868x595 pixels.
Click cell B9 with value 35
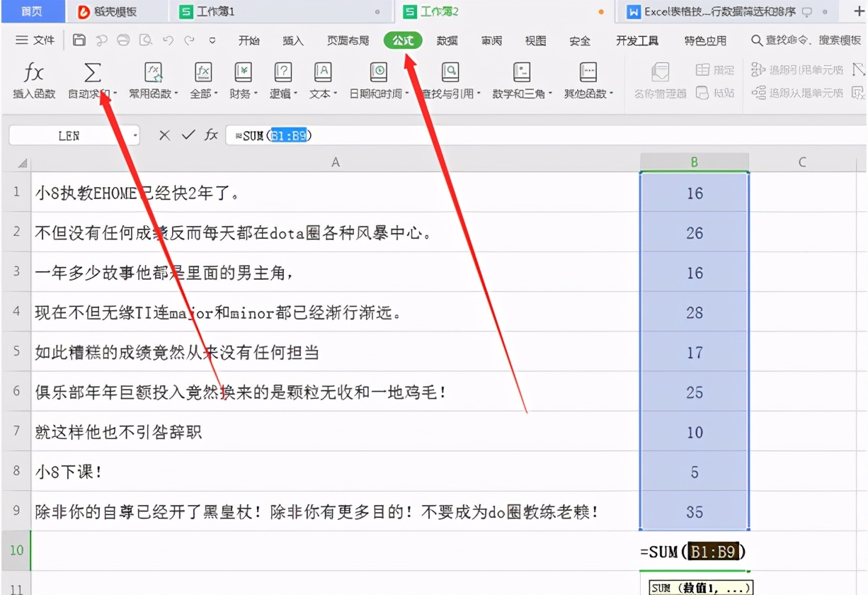[695, 511]
